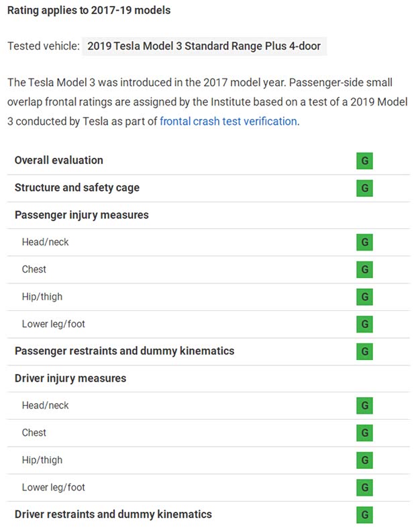416x532 pixels.
Task: Click the Overall evaluation G rating badge
Action: 364,161
